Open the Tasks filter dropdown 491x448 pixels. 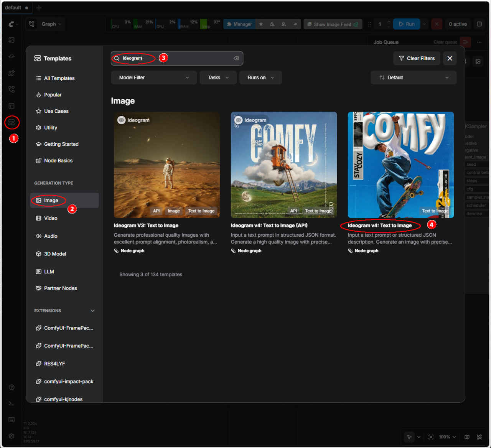coord(218,77)
